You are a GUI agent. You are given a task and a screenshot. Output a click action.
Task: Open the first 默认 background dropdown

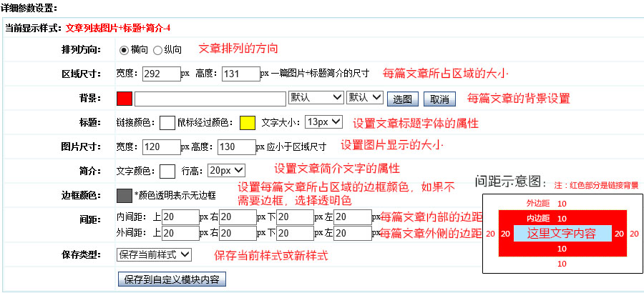[x=314, y=98]
